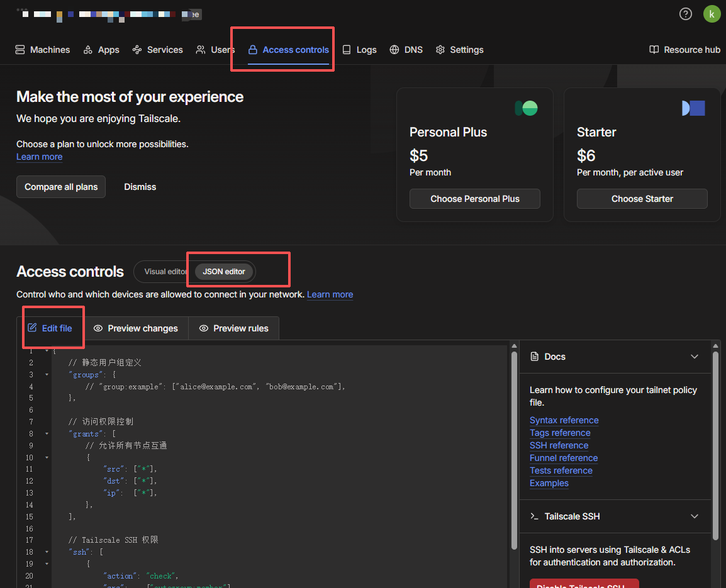
Task: Click the Machines server icon
Action: 20,50
